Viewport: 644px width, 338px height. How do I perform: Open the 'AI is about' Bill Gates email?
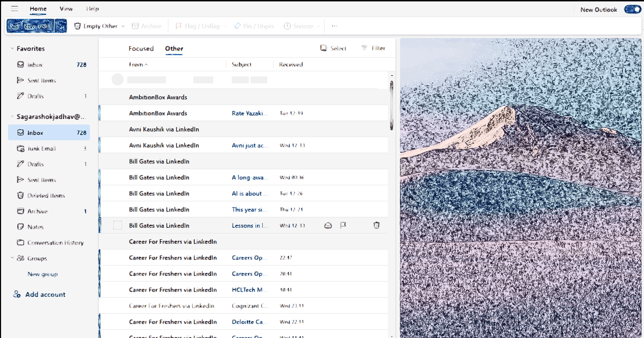click(244, 193)
